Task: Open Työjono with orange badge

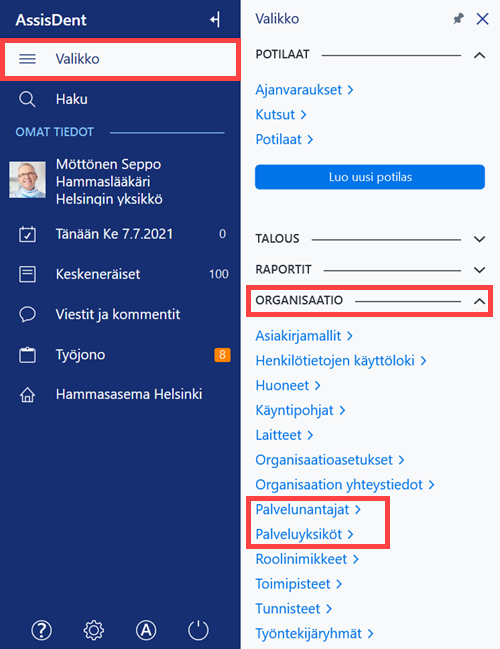Action: pyautogui.click(x=120, y=355)
